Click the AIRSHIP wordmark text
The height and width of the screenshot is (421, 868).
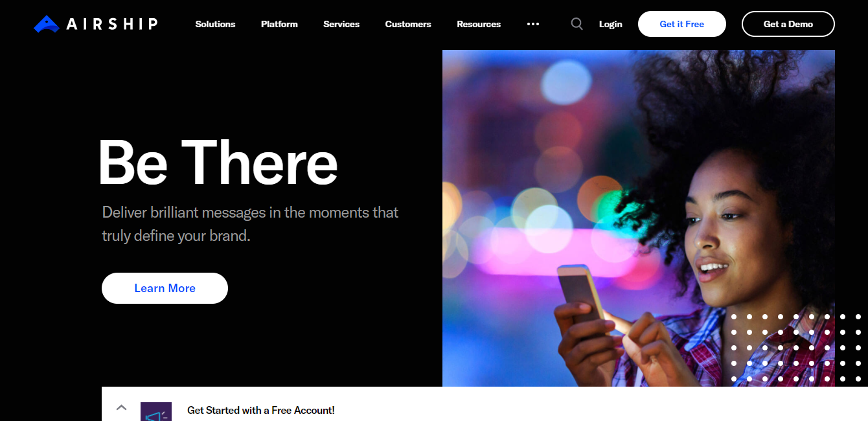click(x=112, y=24)
